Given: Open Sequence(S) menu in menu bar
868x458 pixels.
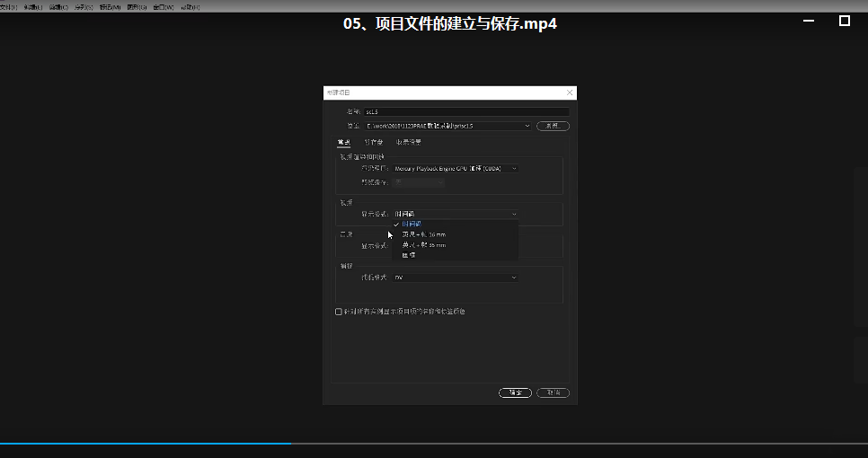Looking at the screenshot, I should point(84,7).
